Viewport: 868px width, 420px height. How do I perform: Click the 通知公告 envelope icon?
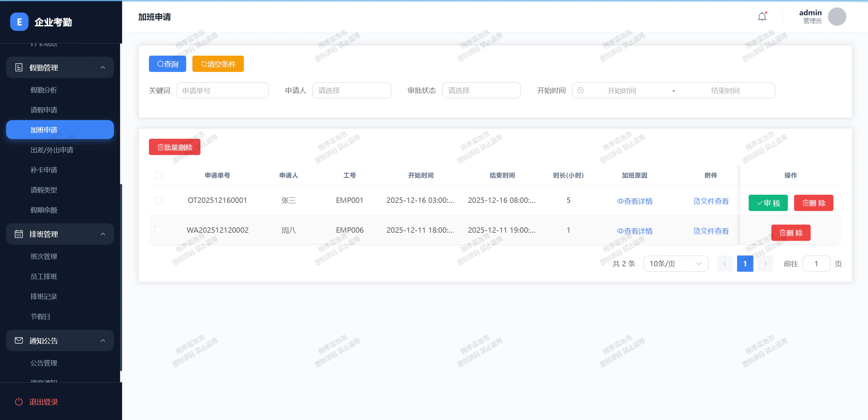click(x=19, y=341)
